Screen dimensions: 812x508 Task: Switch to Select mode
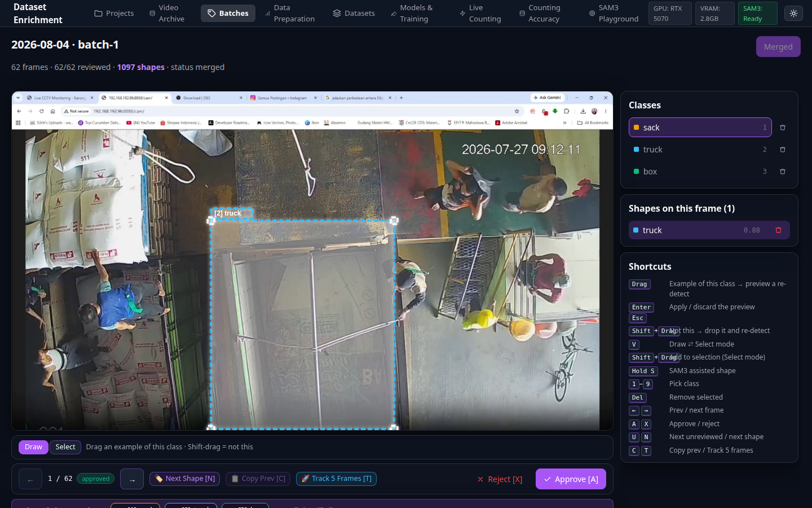(x=65, y=447)
